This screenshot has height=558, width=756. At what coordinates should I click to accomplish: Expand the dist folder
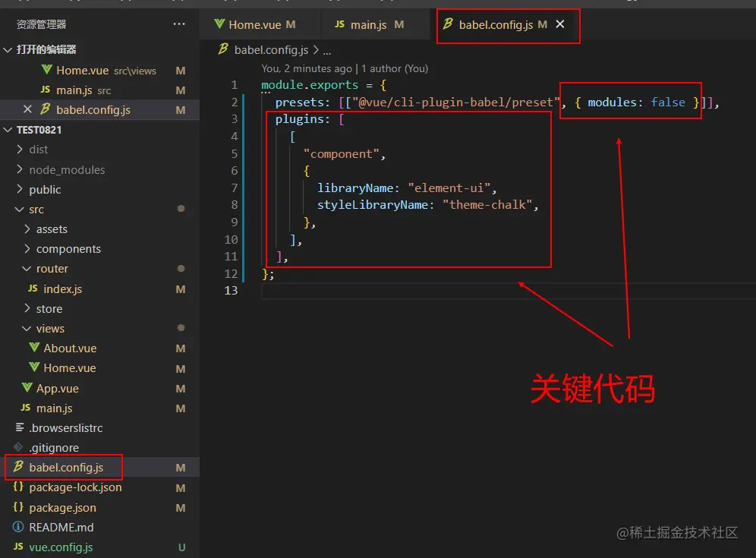tap(99, 150)
